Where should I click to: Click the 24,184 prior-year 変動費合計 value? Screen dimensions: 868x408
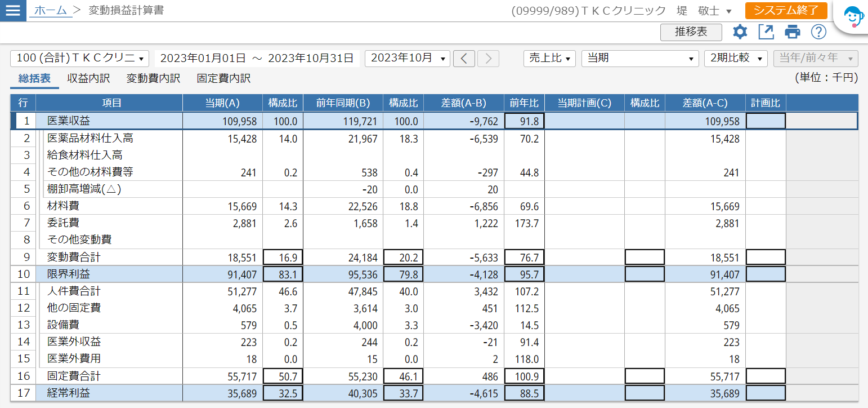click(x=343, y=258)
